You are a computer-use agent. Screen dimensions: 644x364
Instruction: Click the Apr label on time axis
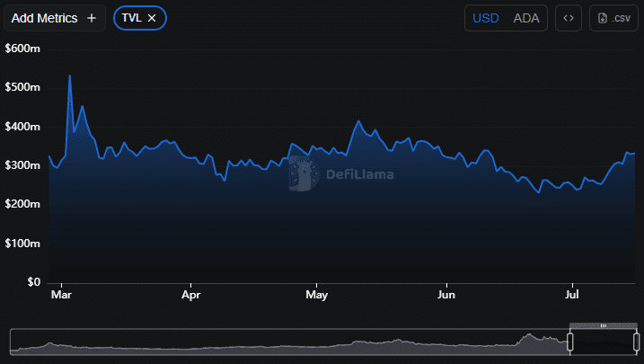[x=191, y=295]
